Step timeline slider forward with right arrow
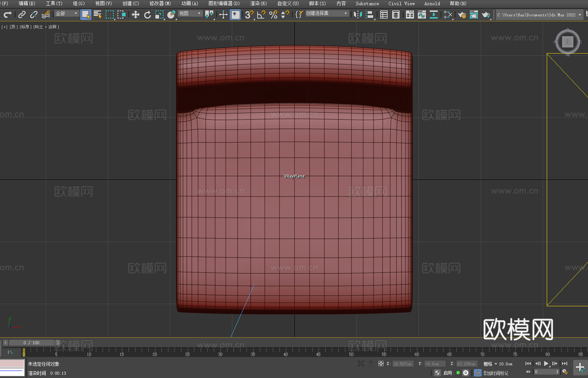588x378 pixels. [x=58, y=343]
